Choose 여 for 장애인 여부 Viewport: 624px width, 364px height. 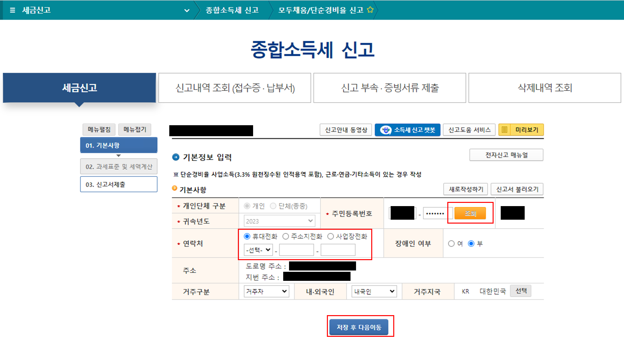[451, 244]
